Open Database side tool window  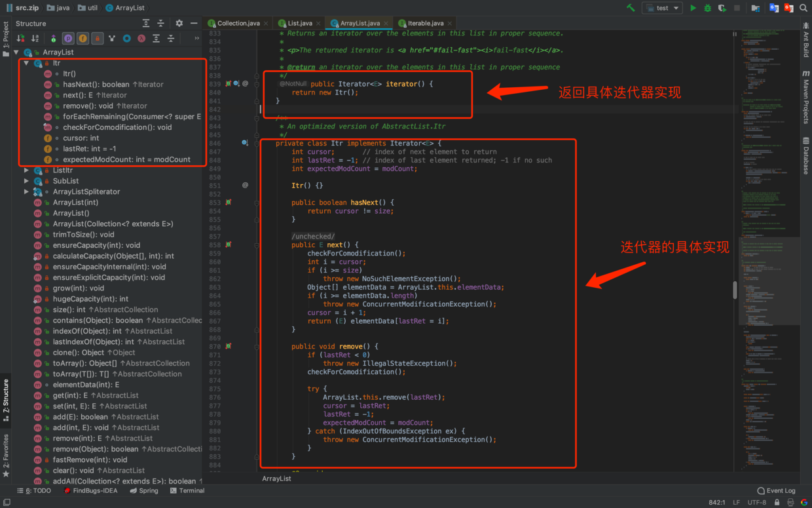click(x=806, y=156)
